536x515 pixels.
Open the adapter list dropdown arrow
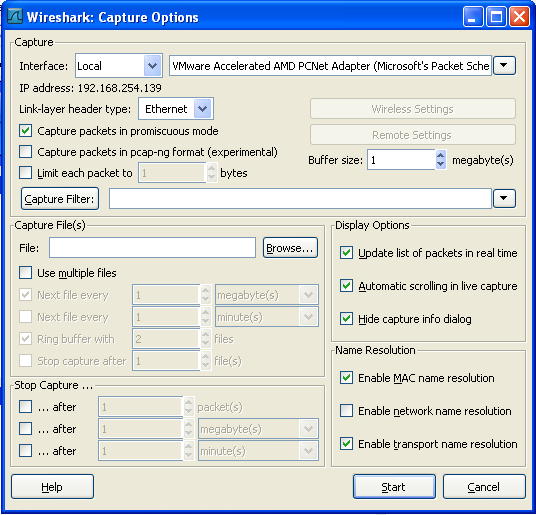click(504, 65)
